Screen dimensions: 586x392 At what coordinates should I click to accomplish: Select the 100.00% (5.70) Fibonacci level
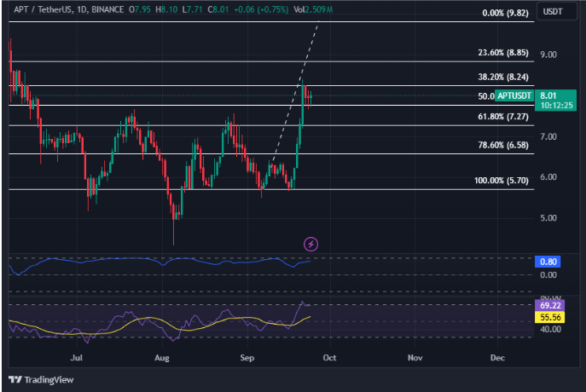[x=503, y=181]
